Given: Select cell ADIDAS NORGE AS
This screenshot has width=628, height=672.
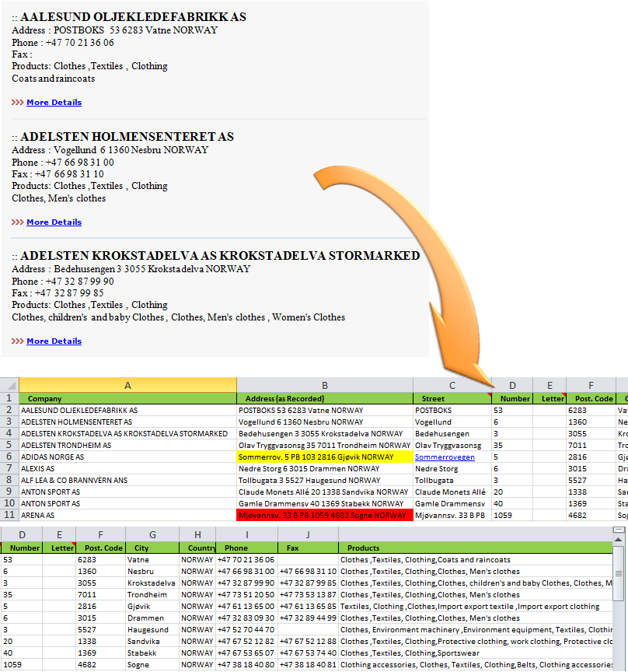Looking at the screenshot, I should (127, 457).
